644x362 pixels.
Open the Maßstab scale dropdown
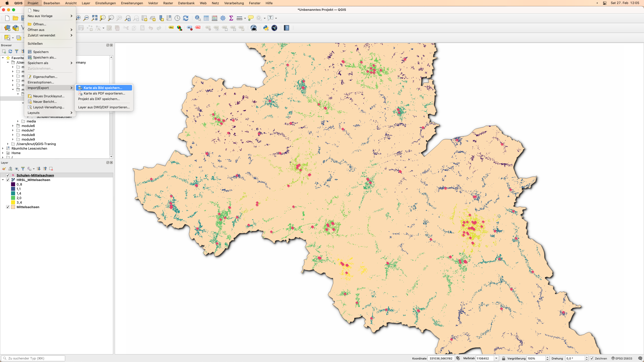tap(496, 358)
